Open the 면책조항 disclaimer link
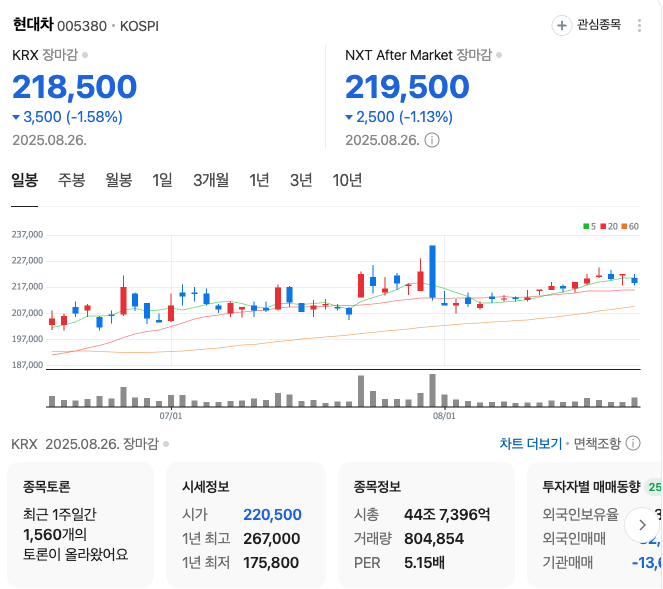Screen dimensions: 663x589 pyautogui.click(x=597, y=444)
